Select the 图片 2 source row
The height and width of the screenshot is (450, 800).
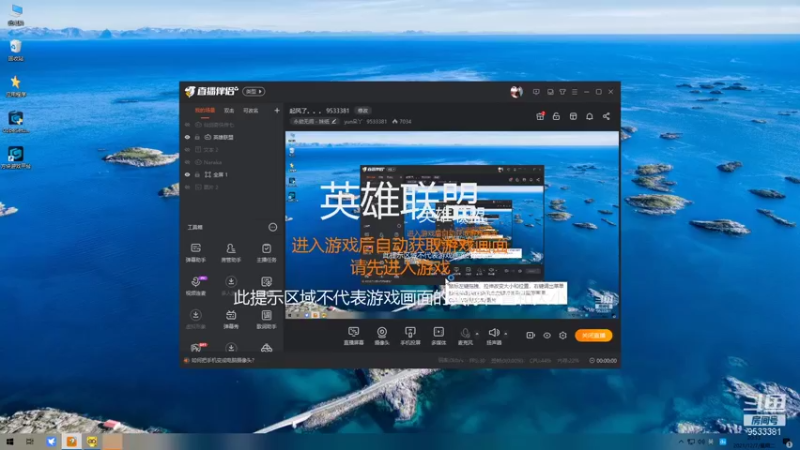232,187
